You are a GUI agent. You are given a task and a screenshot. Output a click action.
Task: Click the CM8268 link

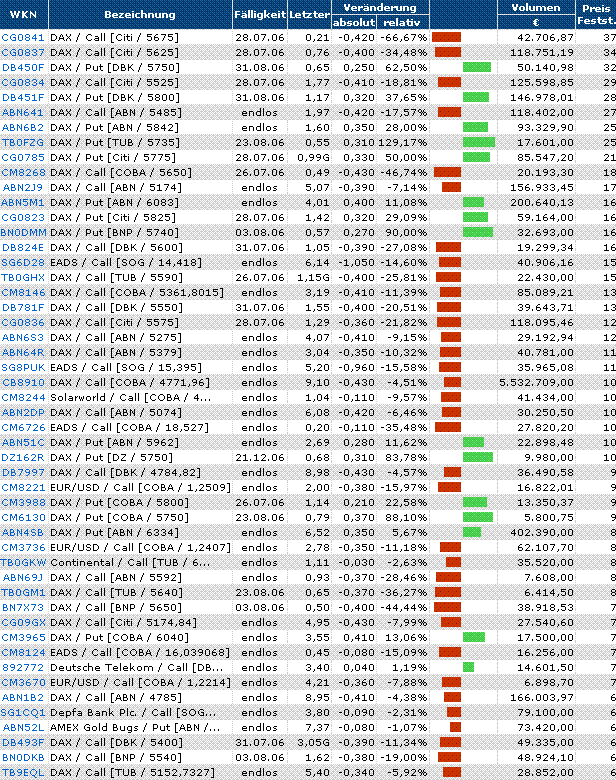pyautogui.click(x=23, y=173)
